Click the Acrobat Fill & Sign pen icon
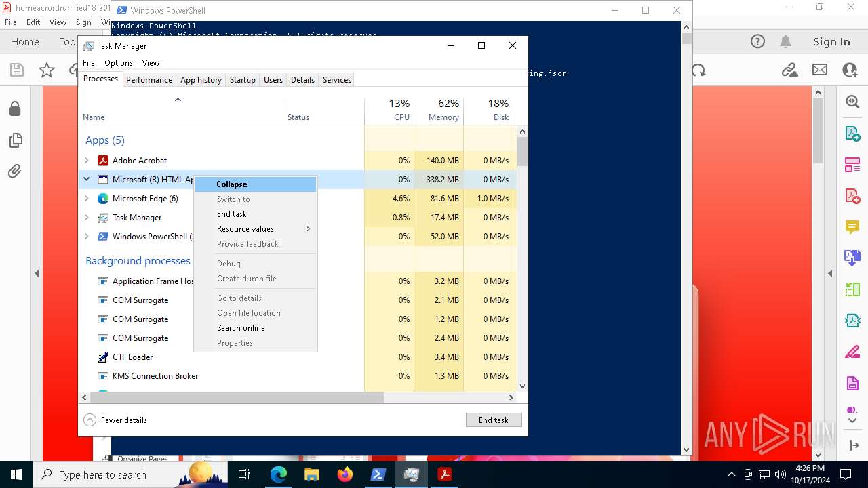Viewport: 868px width, 488px height. (852, 352)
